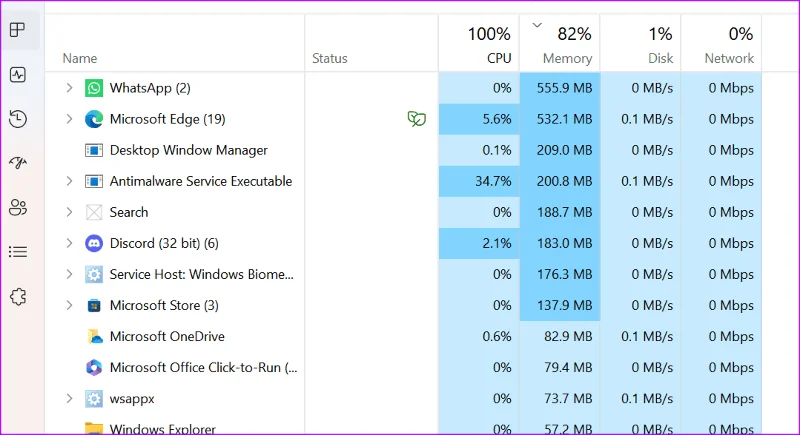Open the Users page icon in sidebar
This screenshot has height=435, width=800.
pyautogui.click(x=18, y=208)
